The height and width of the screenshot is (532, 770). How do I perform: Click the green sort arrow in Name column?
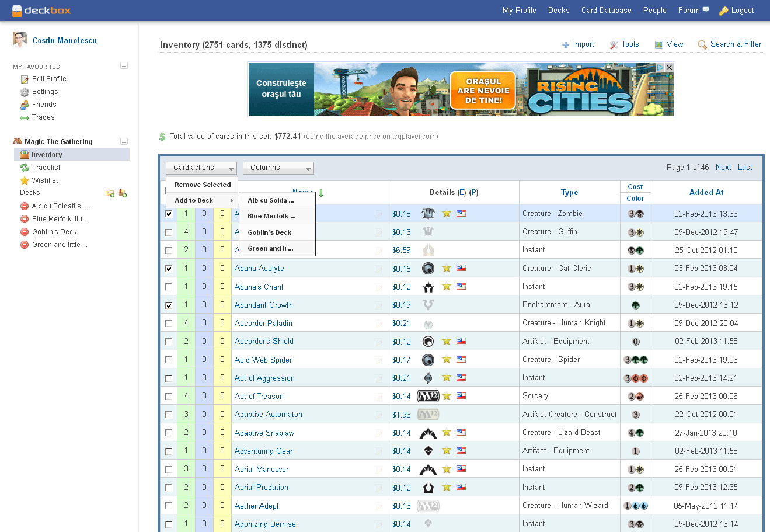(x=321, y=193)
